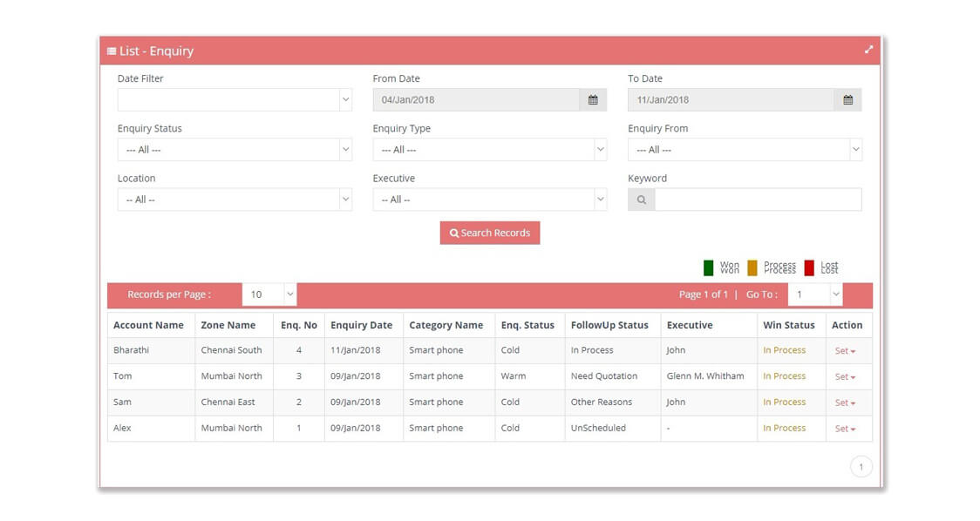This screenshot has height=521, width=980.
Task: Open the Enquiry From dropdown
Action: [745, 150]
